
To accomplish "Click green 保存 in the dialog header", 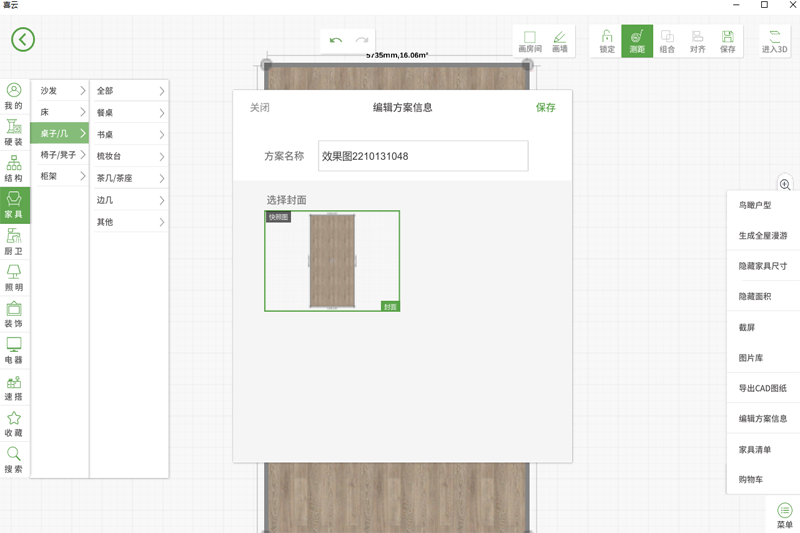I will [x=545, y=108].
